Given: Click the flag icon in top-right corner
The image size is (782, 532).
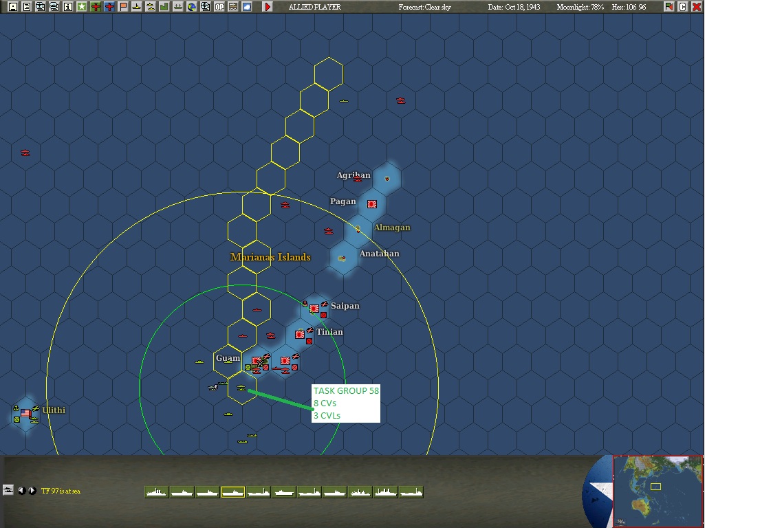Looking at the screenshot, I should (669, 7).
